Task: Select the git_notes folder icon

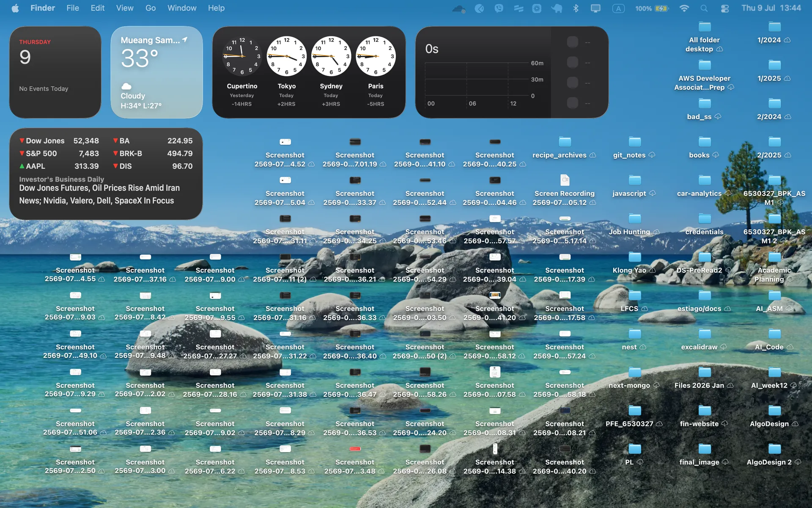Action: coord(634,141)
